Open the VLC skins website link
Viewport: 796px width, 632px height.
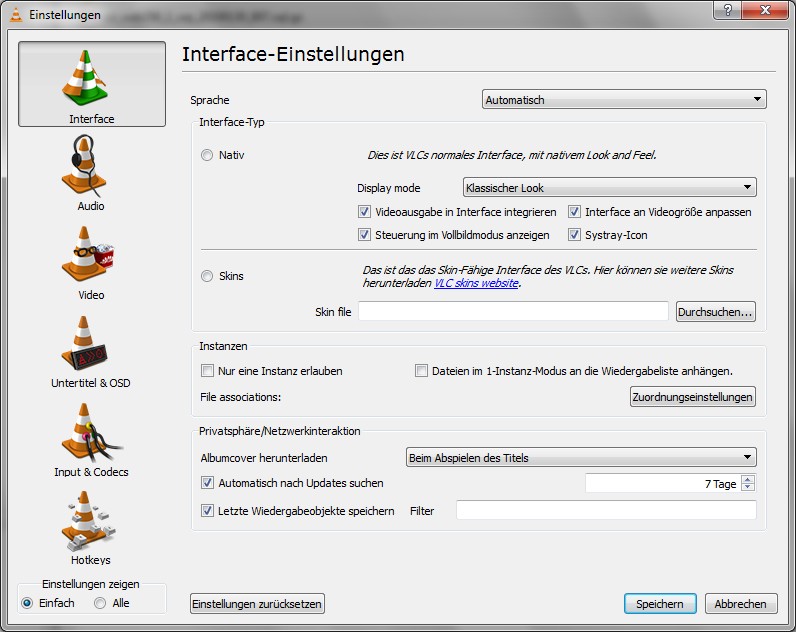[475, 284]
